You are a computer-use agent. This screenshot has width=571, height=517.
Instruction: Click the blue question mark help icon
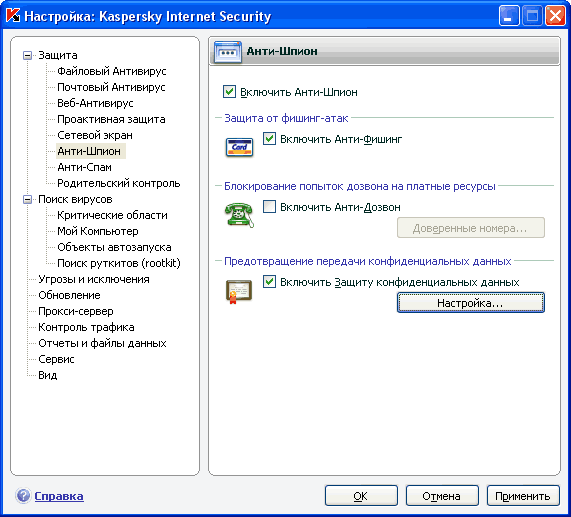point(23,496)
